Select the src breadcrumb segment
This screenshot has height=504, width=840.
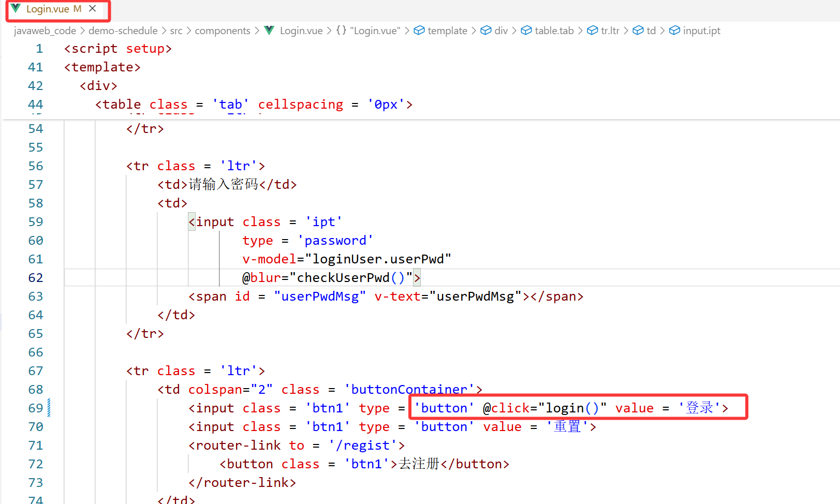point(176,31)
